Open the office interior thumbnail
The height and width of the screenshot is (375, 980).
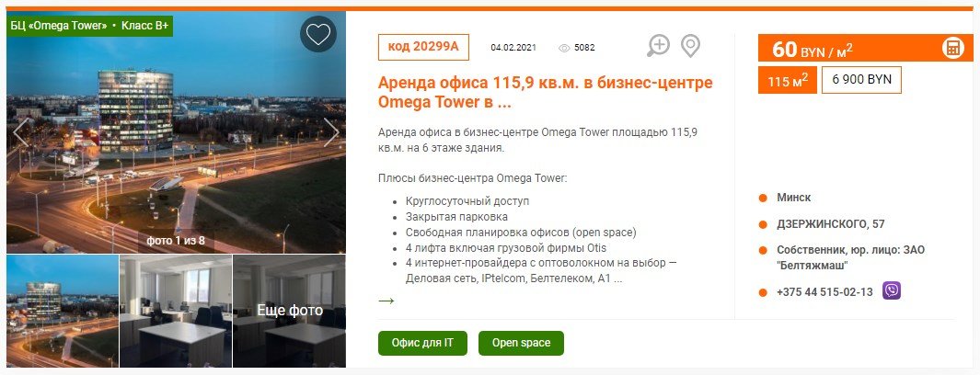click(176, 311)
